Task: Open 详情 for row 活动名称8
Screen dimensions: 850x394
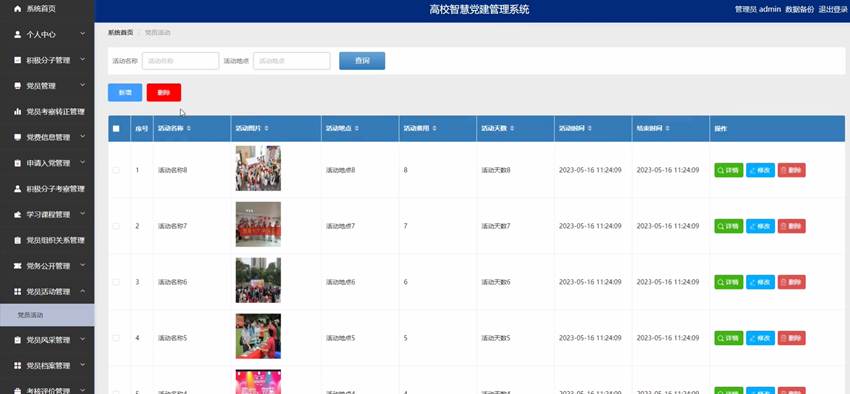Action: click(x=729, y=170)
